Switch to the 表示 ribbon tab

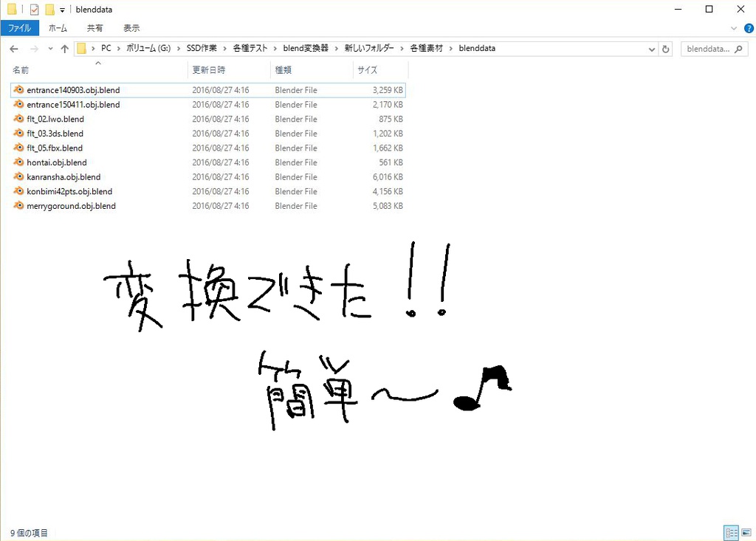click(131, 27)
